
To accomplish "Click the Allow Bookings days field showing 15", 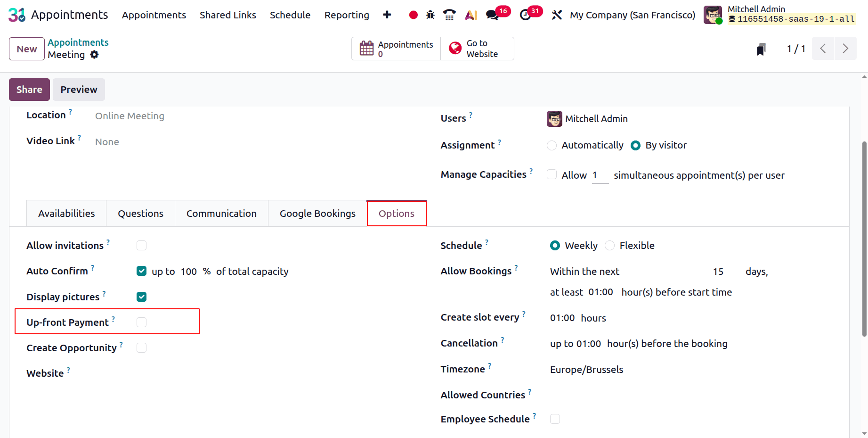I will coord(718,272).
